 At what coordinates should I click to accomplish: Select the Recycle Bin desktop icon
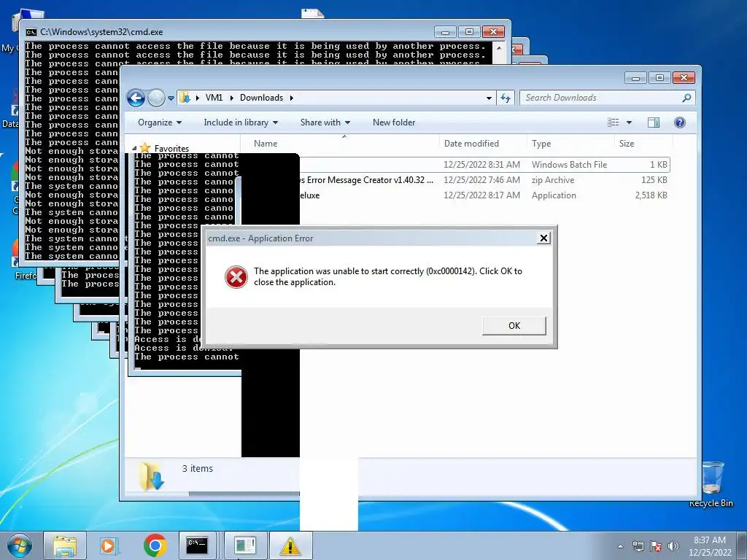click(712, 484)
